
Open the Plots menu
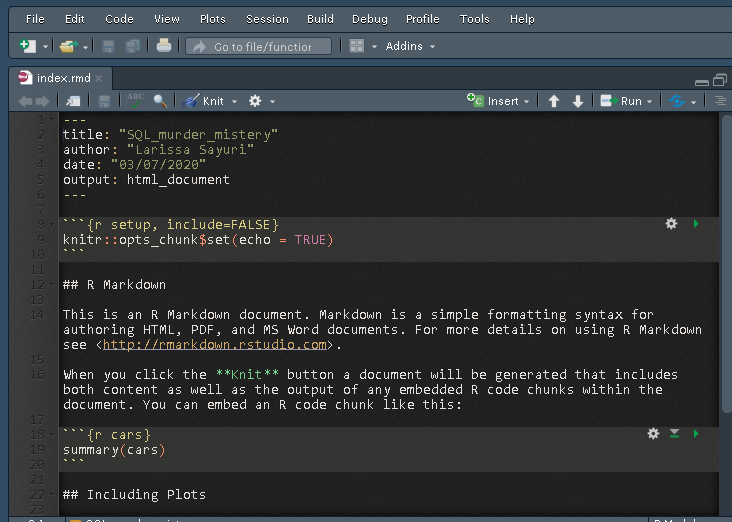(212, 19)
